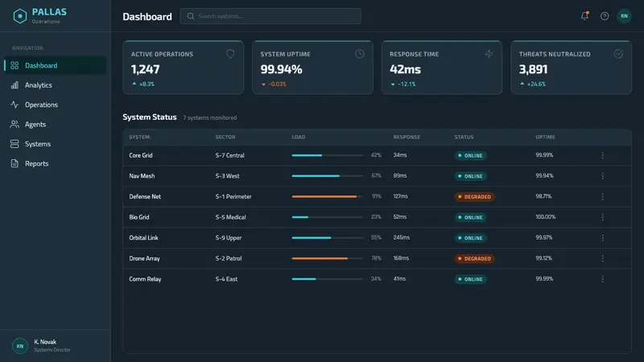This screenshot has height=362, width=644.
Task: Open Systems in navigation
Action: pos(55,144)
